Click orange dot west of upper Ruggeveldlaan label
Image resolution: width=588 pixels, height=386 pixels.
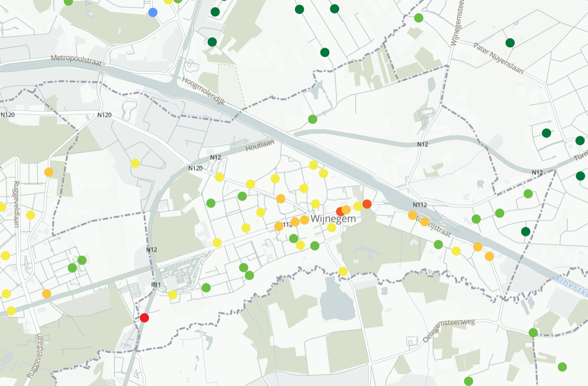tap(49, 172)
